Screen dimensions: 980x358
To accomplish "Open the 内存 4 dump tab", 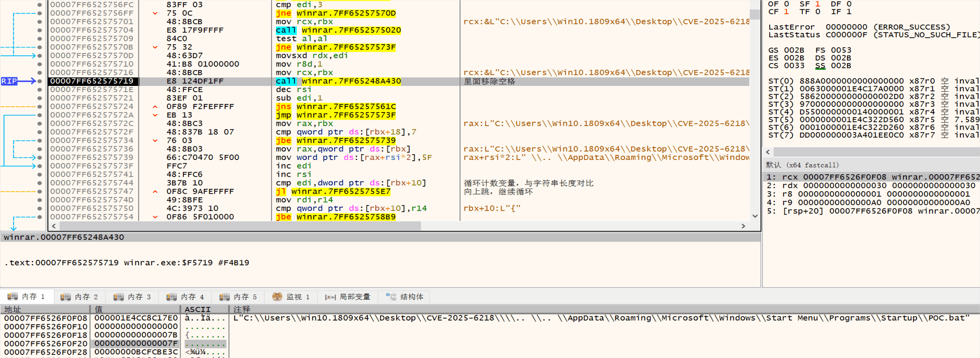I will 186,297.
